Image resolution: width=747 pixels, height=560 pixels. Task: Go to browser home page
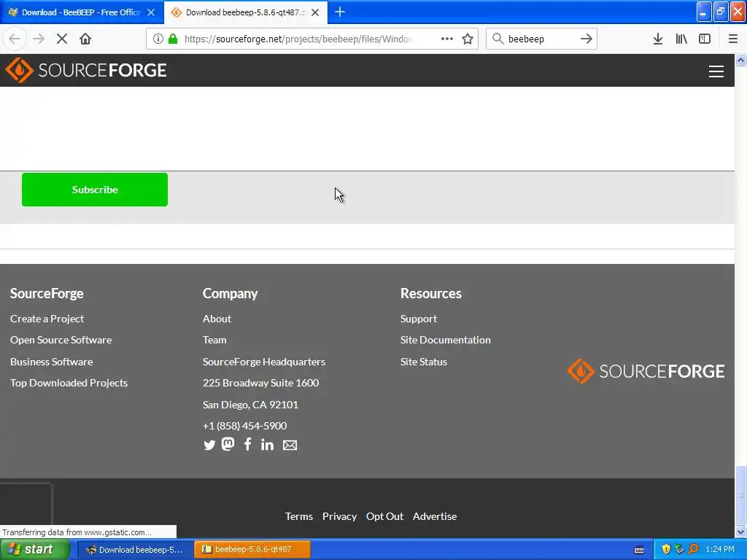tap(85, 39)
